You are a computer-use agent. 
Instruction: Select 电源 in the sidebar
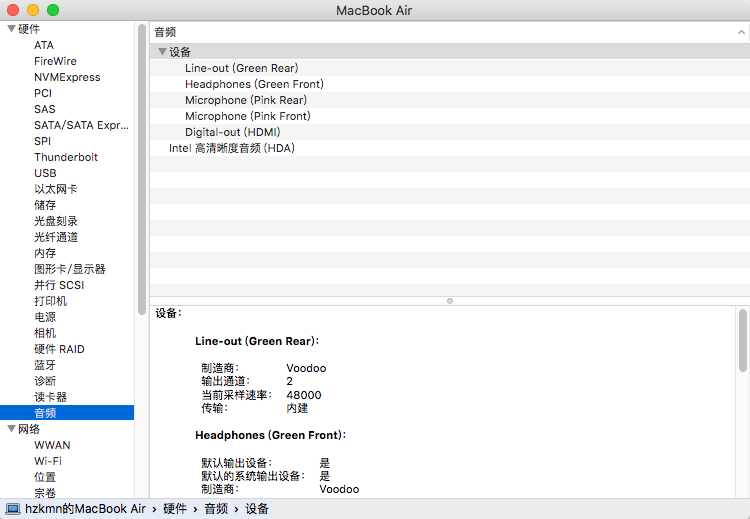[x=45, y=317]
